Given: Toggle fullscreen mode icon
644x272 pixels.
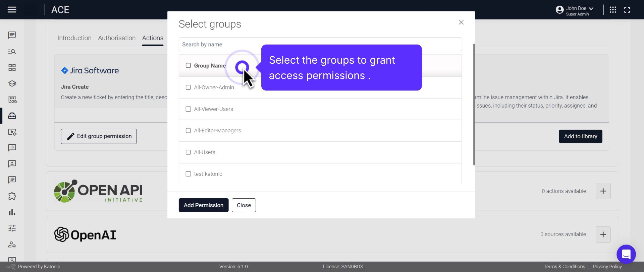Looking at the screenshot, I should (x=627, y=10).
